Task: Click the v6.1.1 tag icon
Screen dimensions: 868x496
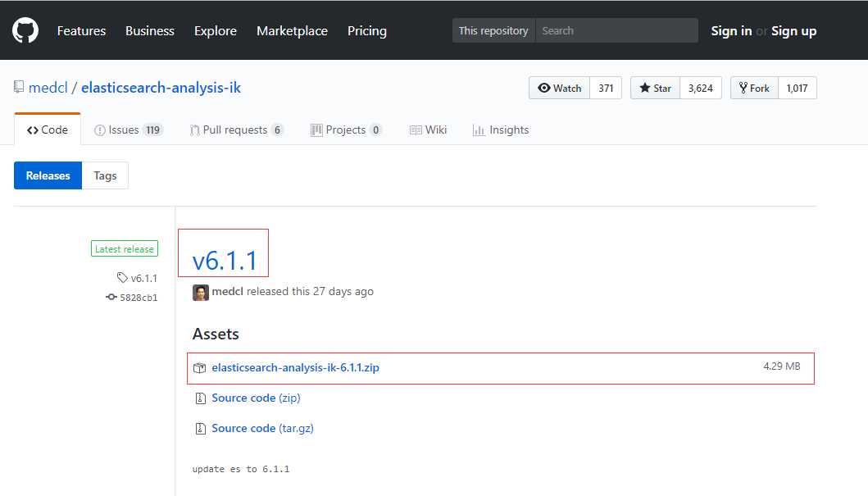Action: point(122,278)
